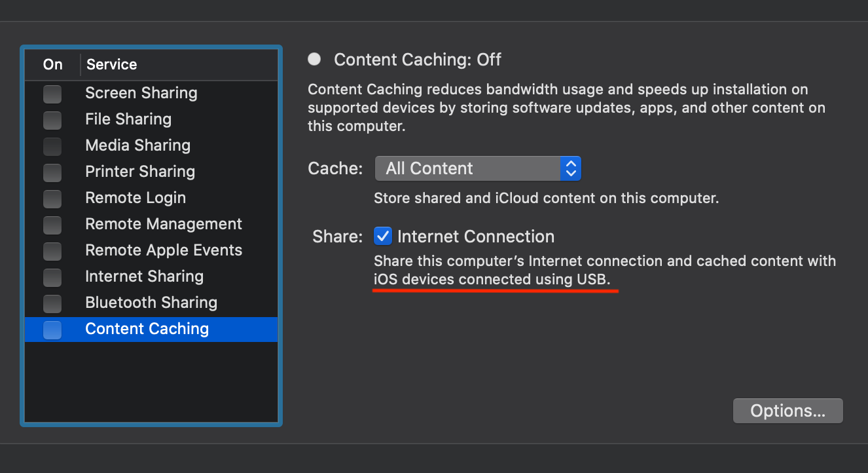Screen dimensions: 868x473
Task: Enable Bluetooth Sharing checkbox
Action: point(52,303)
